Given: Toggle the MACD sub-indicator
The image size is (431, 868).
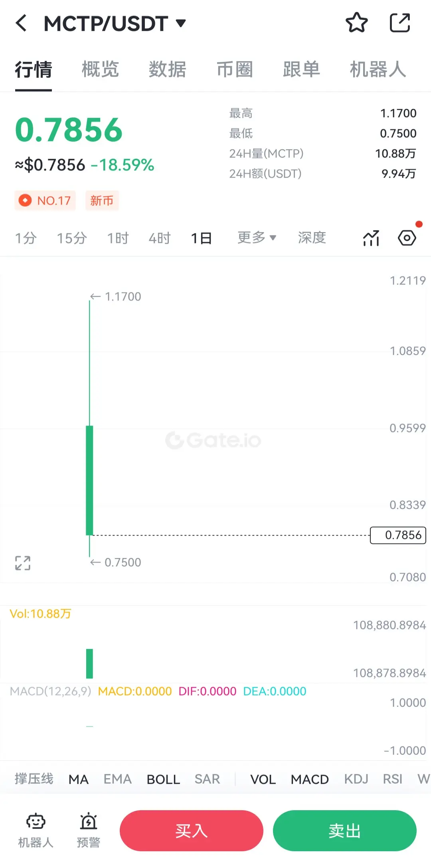Looking at the screenshot, I should coord(310,779).
